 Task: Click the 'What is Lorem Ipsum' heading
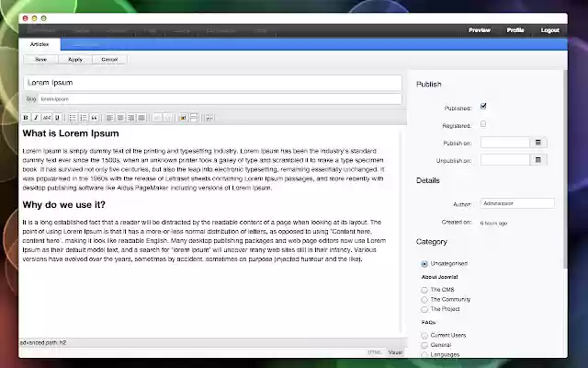tap(71, 133)
